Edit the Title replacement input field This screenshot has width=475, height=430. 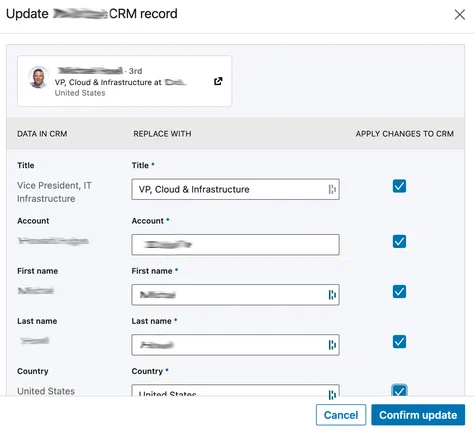click(x=235, y=189)
